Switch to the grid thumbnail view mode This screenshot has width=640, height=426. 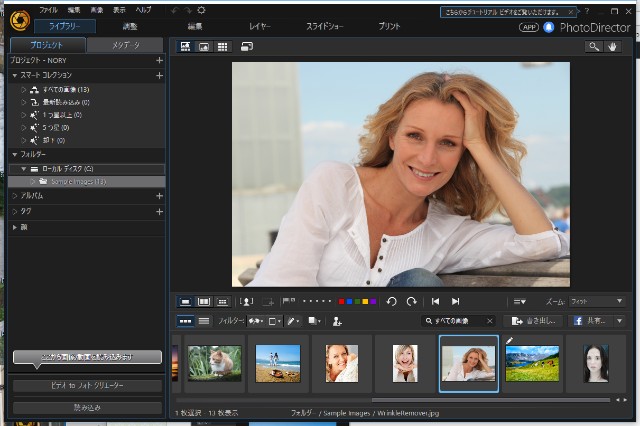(222, 46)
